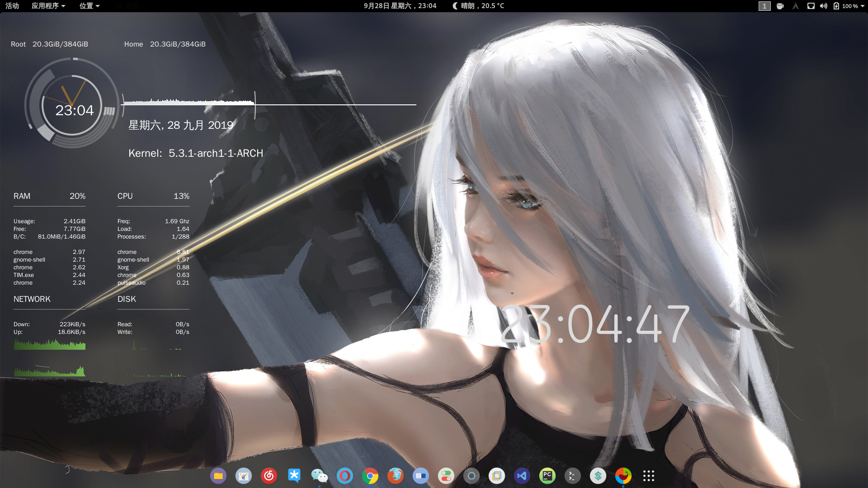
Task: Click the caffeine coffee cup indicator
Action: pyautogui.click(x=780, y=6)
